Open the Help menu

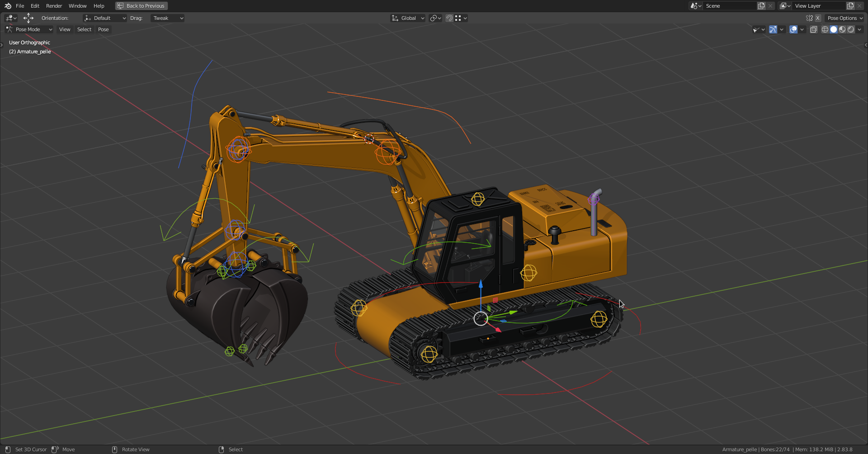(99, 6)
